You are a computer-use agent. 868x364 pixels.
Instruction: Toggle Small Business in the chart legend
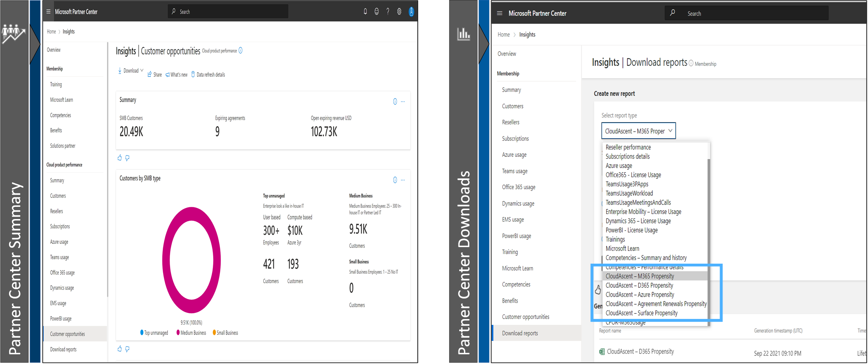225,333
